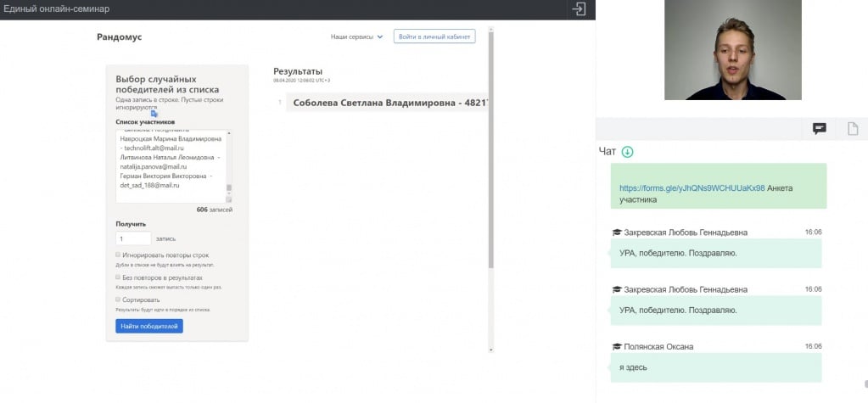Open the chat tab icon
Screen dimensions: 868x403
[819, 129]
